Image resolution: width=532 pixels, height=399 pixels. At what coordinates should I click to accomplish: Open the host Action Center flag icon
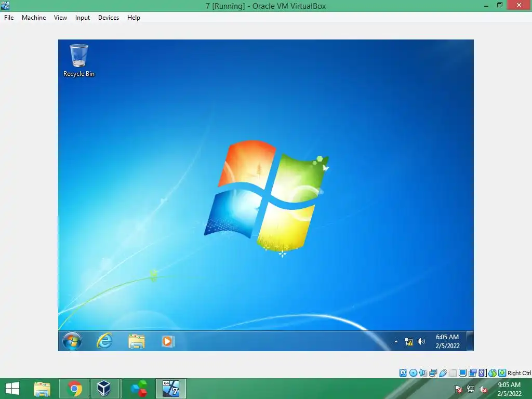[x=458, y=389]
